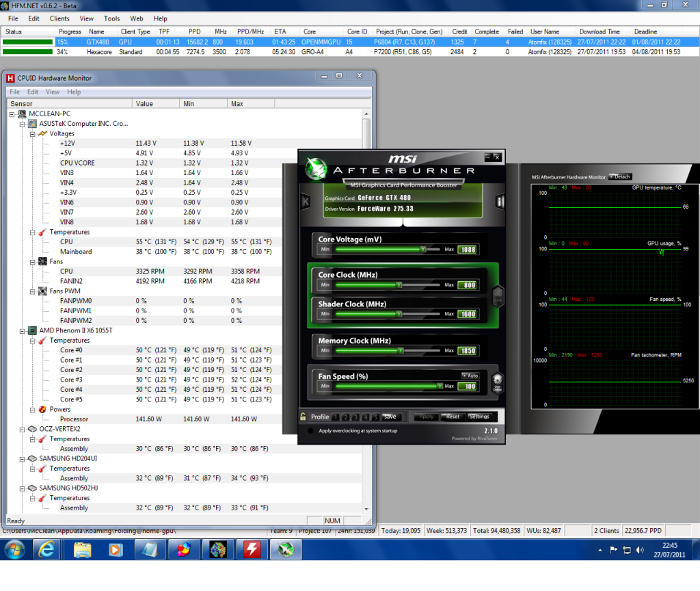Click the OCZ-VERTEX2 drive icon
This screenshot has width=700, height=591.
click(x=32, y=430)
